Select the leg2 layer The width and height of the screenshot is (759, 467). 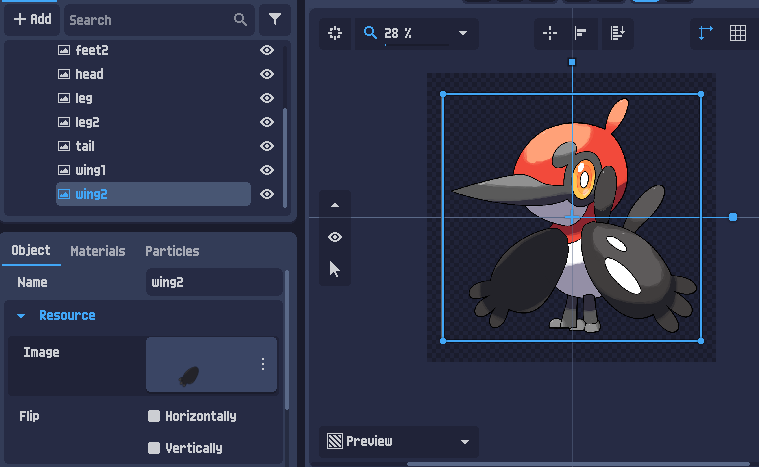(153, 122)
